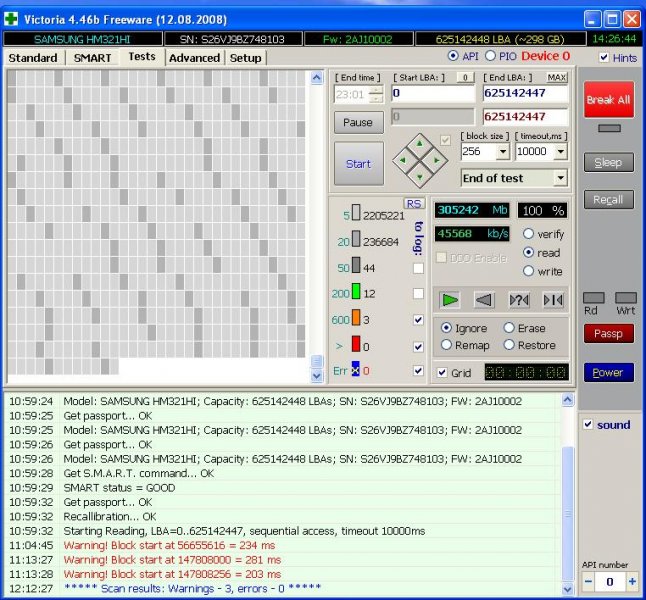
Task: Open the block size dropdown
Action: click(503, 152)
